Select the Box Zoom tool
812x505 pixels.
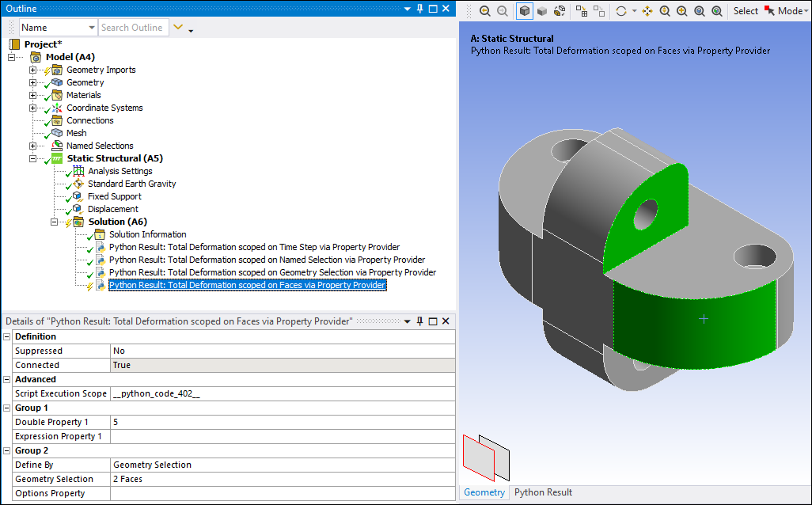click(x=682, y=10)
